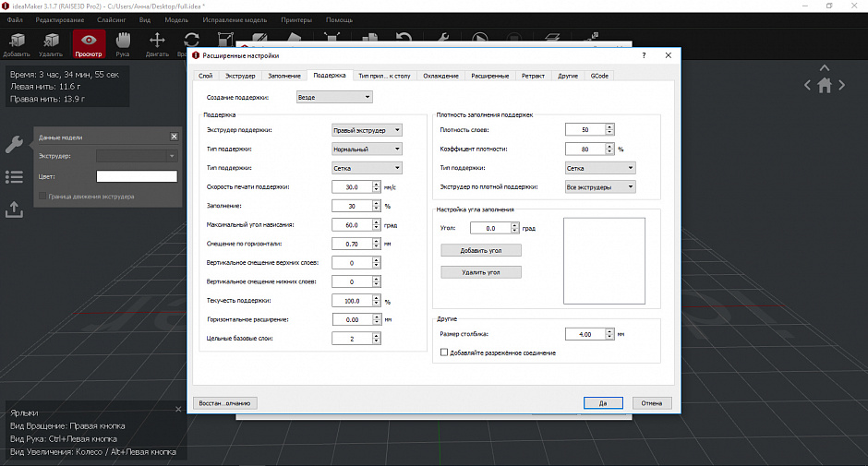
Task: Open Экструдер dropdown in Данные модели panel
Action: (x=137, y=156)
